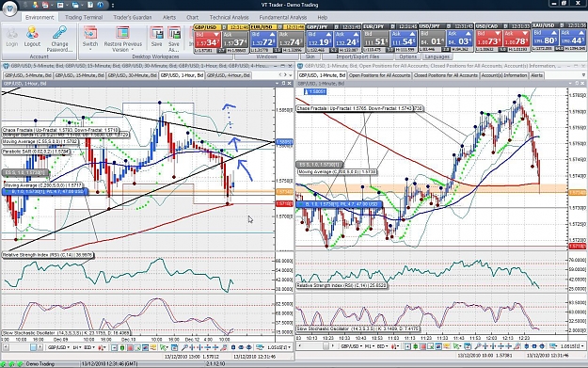Open the BID price type dropdown in the left chart toolbar
This screenshot has height=368, width=588.
click(89, 347)
